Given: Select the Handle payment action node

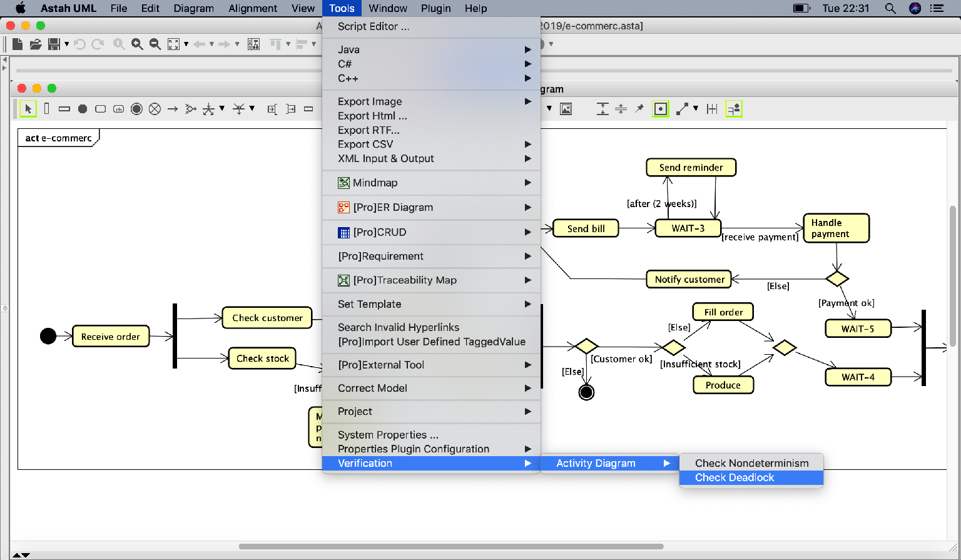Looking at the screenshot, I should [x=836, y=228].
